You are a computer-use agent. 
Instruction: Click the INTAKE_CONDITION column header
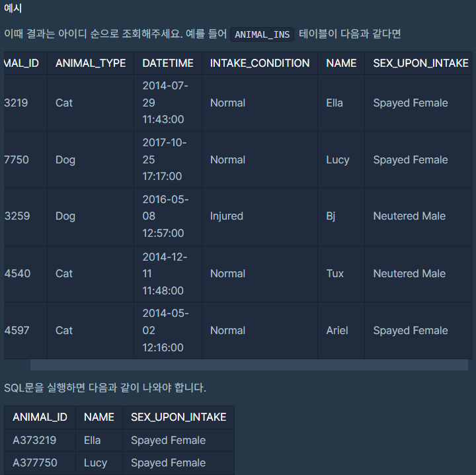(x=260, y=63)
